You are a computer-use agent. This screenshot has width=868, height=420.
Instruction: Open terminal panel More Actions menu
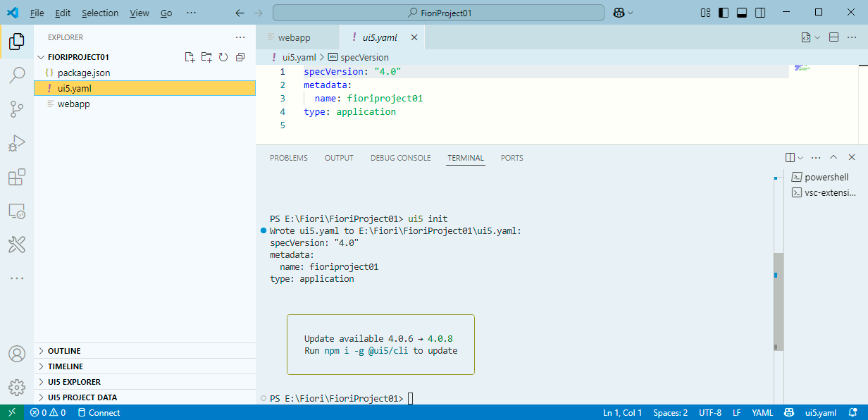(816, 158)
